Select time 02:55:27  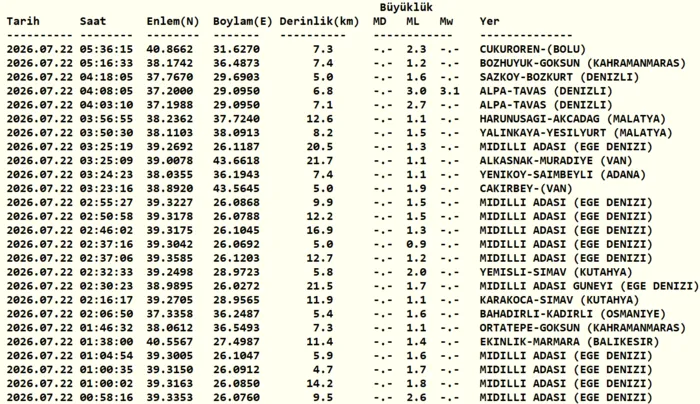pyautogui.click(x=106, y=203)
